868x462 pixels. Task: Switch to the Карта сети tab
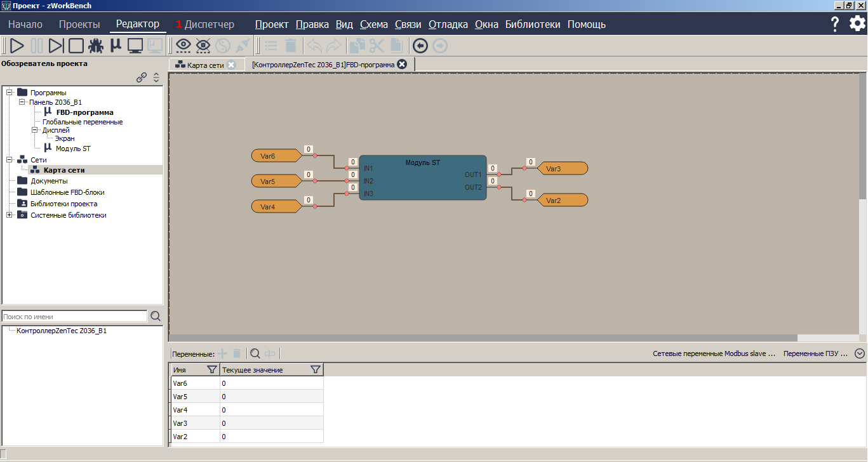click(x=205, y=65)
